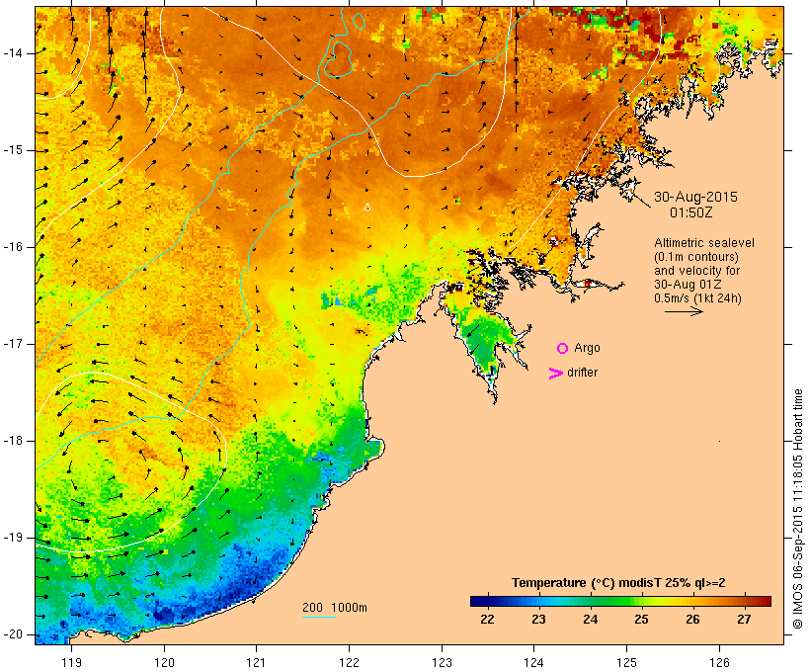Click the '0.5m/s (1kt 24h)' label
810x672 pixels.
click(697, 298)
